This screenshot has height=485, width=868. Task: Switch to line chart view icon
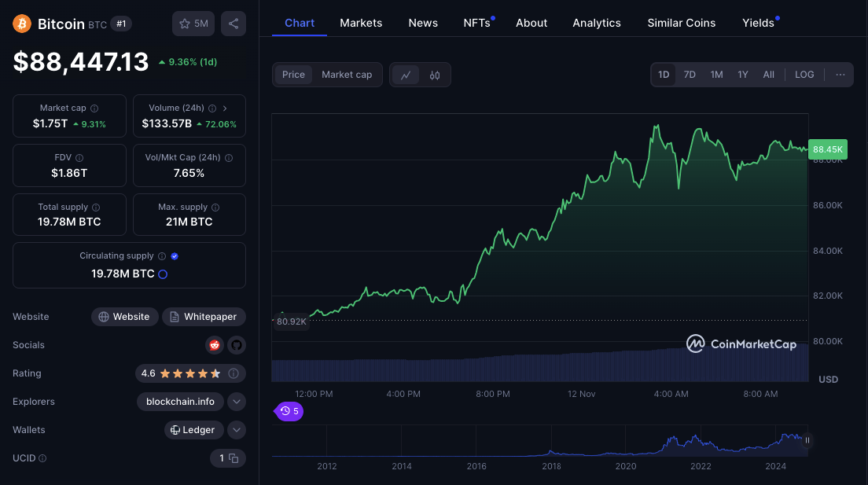(406, 75)
